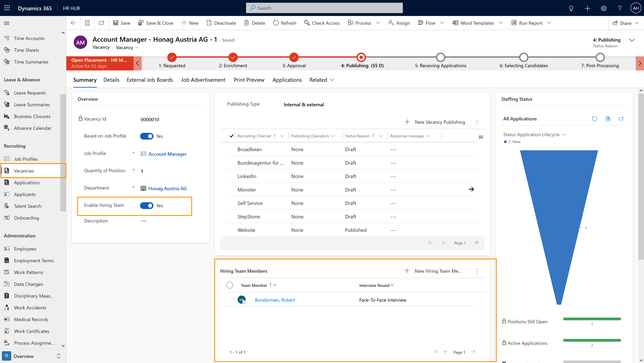Click the Assign command
644x363 pixels.
(x=399, y=23)
